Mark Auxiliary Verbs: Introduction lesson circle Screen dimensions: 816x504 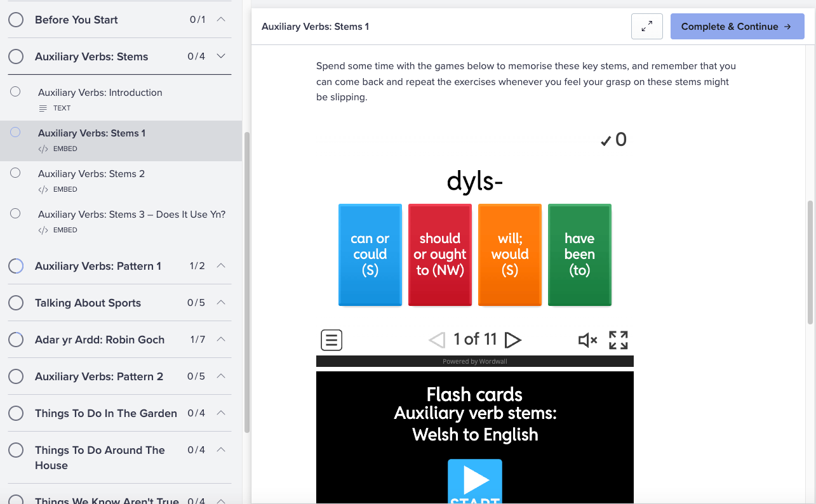click(16, 92)
